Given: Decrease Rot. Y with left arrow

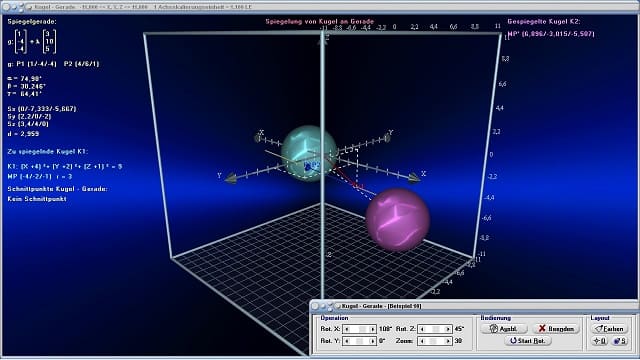Looking at the screenshot, I should (347, 341).
